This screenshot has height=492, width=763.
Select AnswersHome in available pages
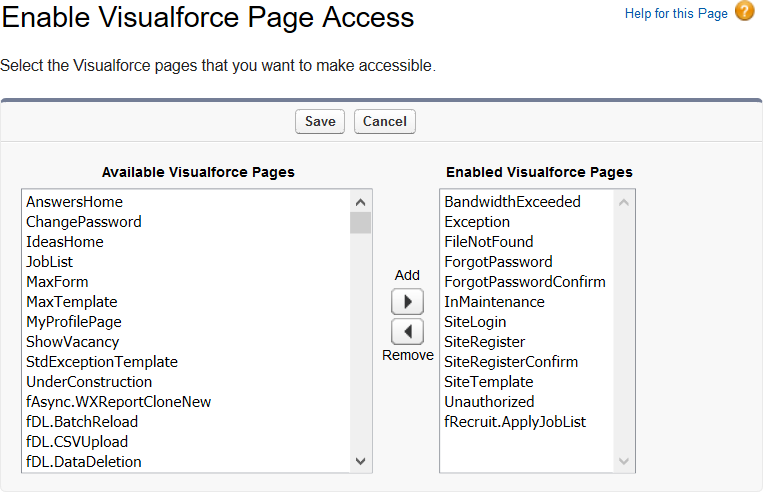coord(74,202)
